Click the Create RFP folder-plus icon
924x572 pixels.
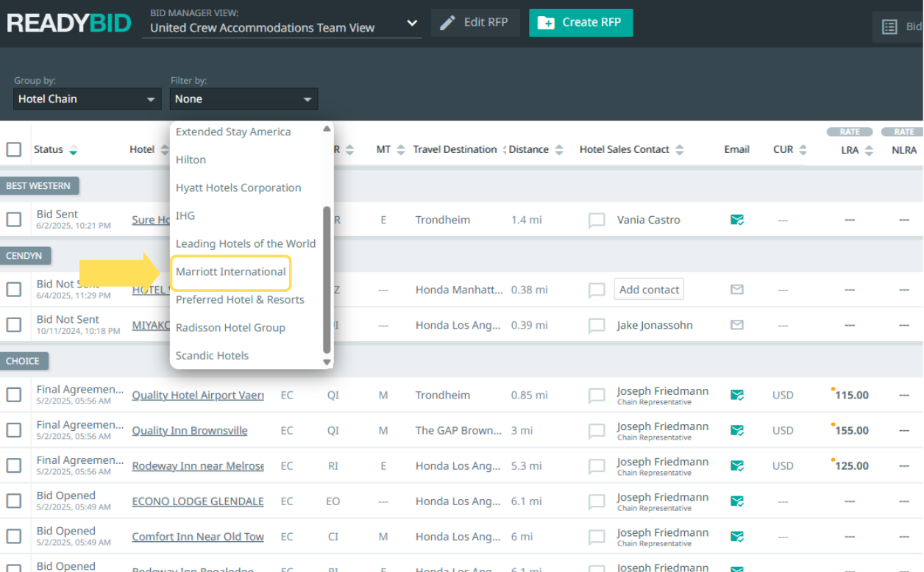[546, 23]
